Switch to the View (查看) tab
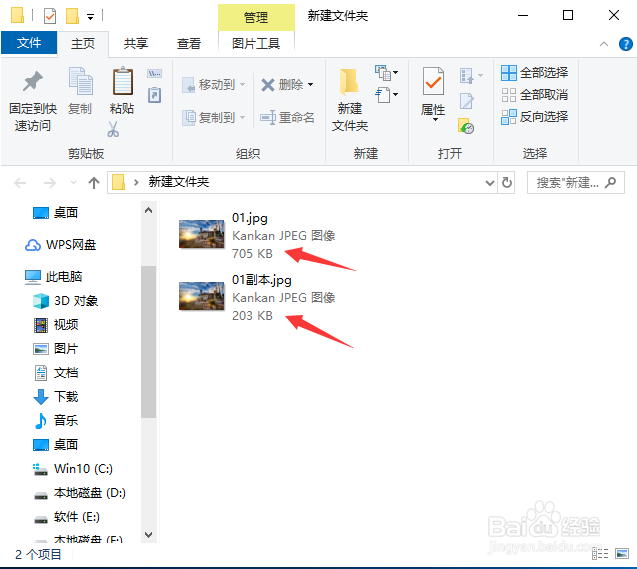Viewport: 637px width, 569px height. pyautogui.click(x=188, y=43)
